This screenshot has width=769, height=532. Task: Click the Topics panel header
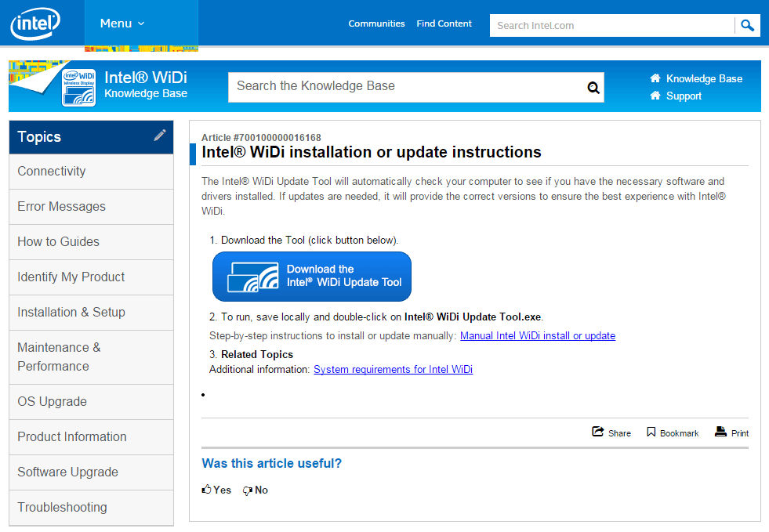tap(91, 137)
